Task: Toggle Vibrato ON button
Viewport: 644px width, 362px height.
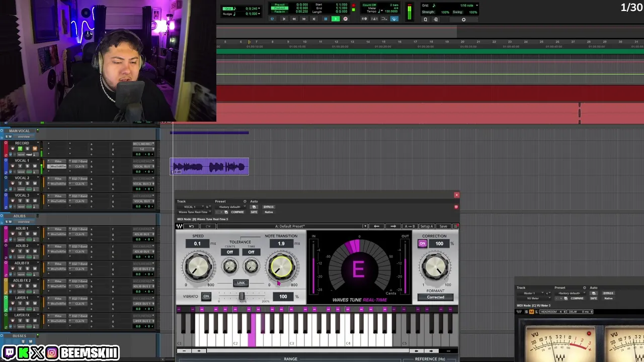Action: pyautogui.click(x=206, y=296)
